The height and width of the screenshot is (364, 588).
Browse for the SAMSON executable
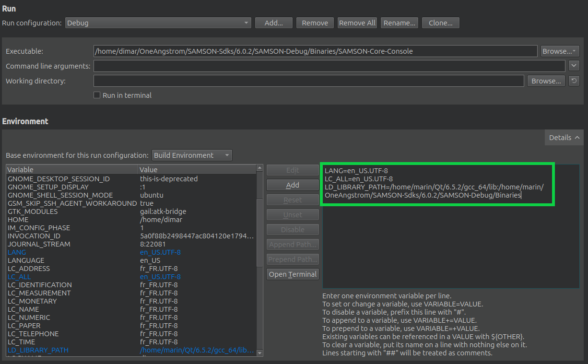click(x=560, y=51)
